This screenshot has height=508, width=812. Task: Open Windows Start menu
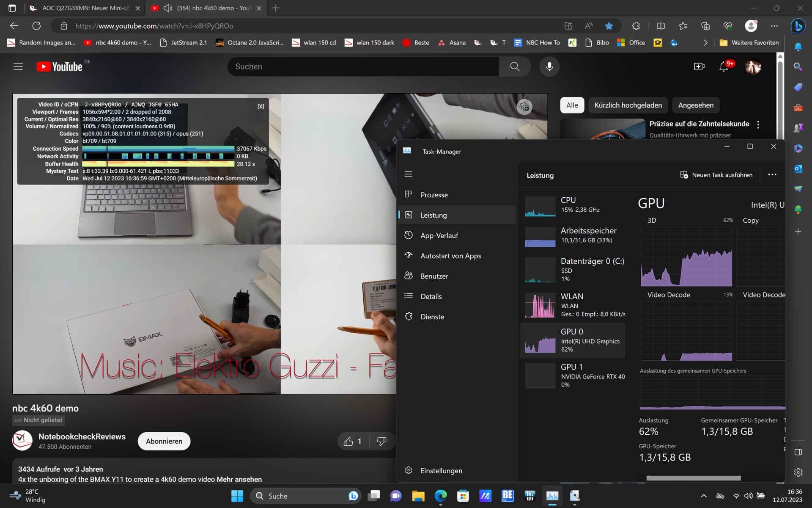[x=237, y=496]
